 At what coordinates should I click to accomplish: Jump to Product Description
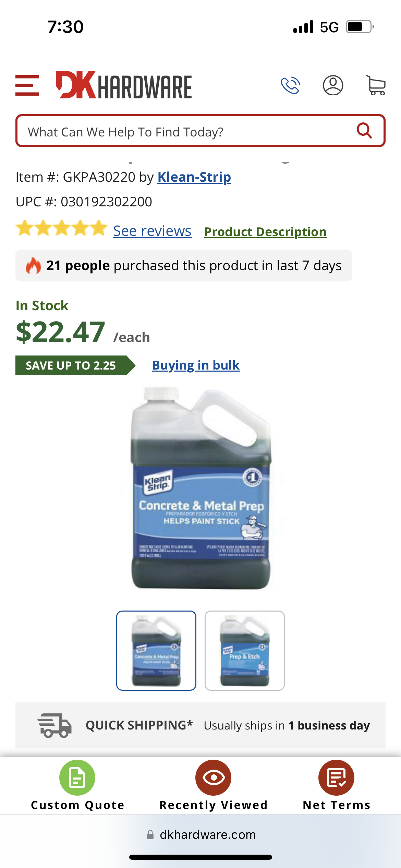point(265,232)
